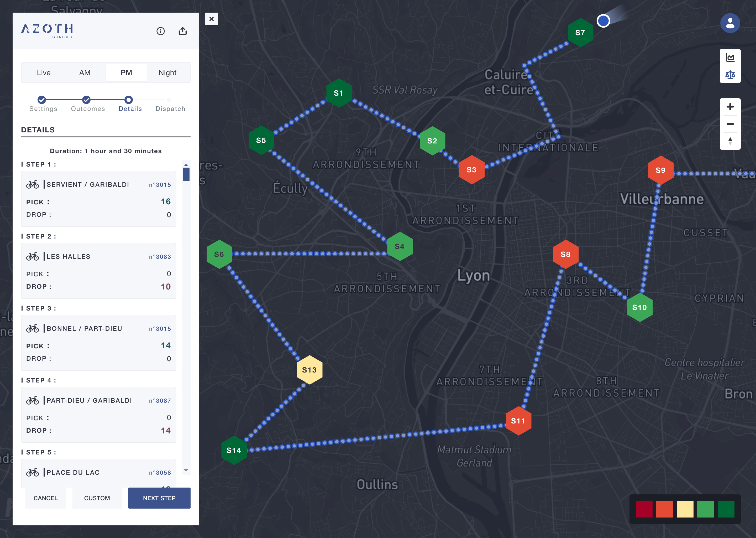The image size is (756, 538).
Task: Click station number n°3083
Action: (x=160, y=257)
